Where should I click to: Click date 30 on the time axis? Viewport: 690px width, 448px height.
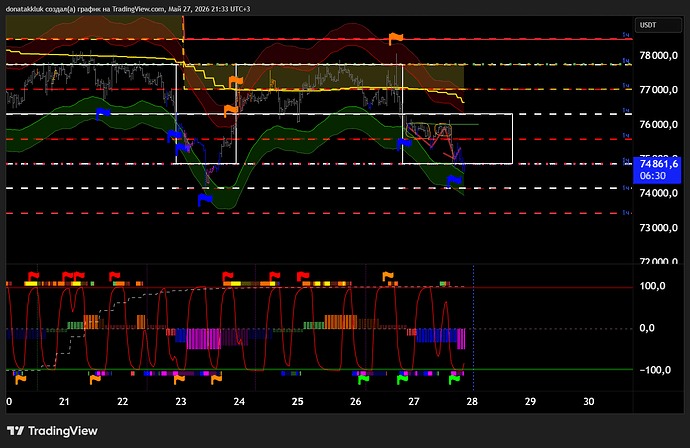point(589,401)
